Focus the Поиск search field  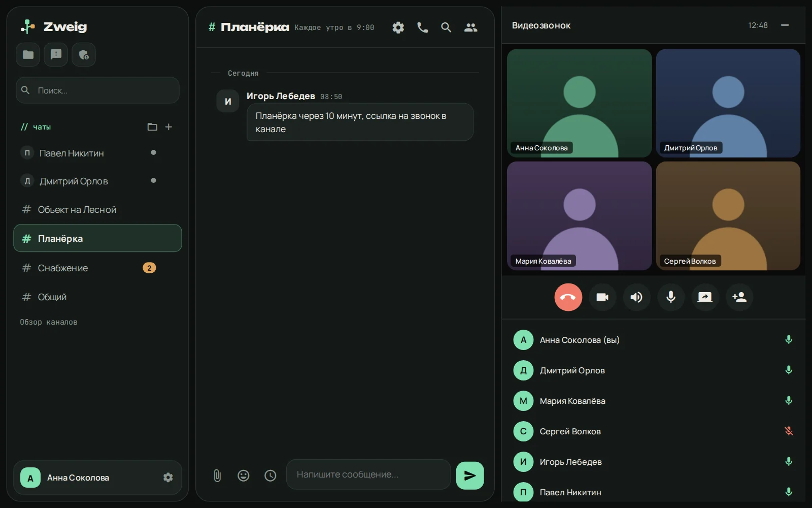(97, 90)
